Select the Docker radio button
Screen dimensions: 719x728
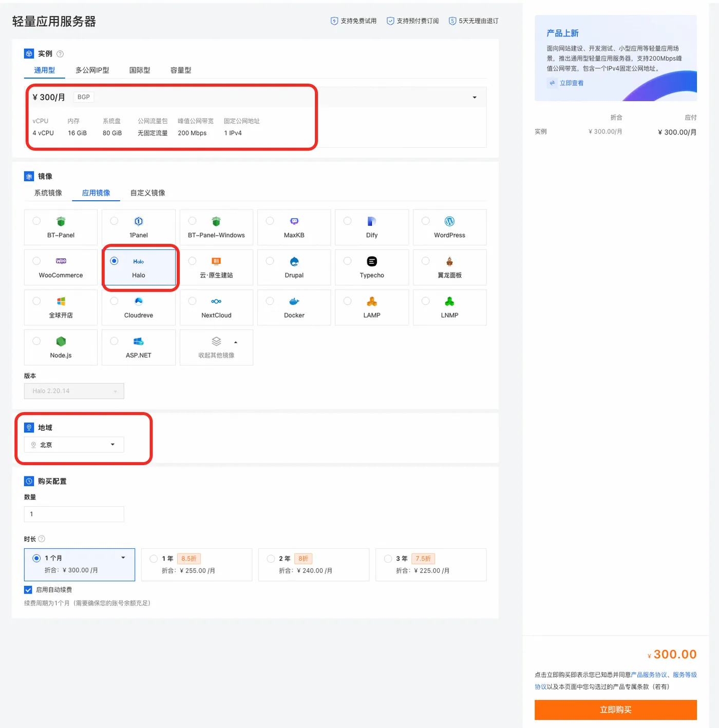tap(270, 301)
